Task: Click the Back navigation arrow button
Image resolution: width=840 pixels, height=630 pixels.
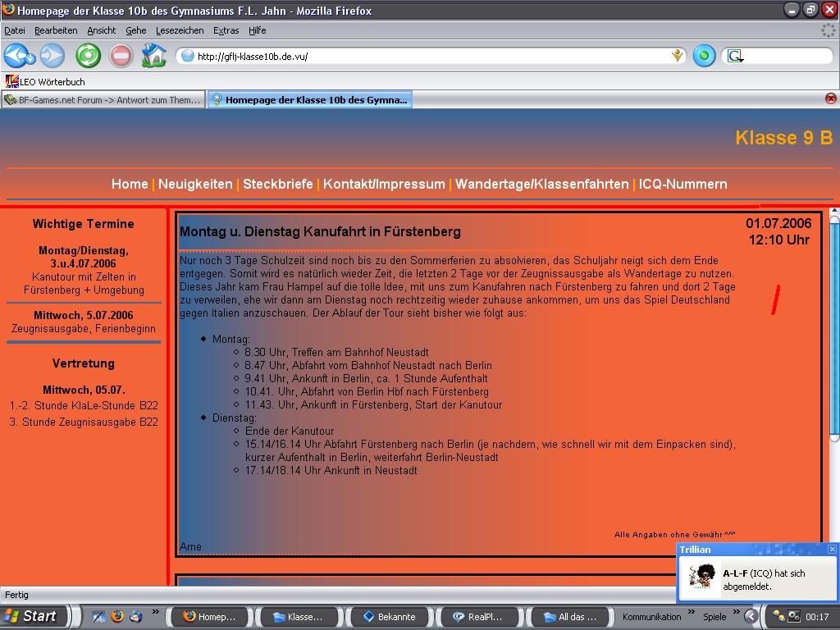Action: [18, 56]
